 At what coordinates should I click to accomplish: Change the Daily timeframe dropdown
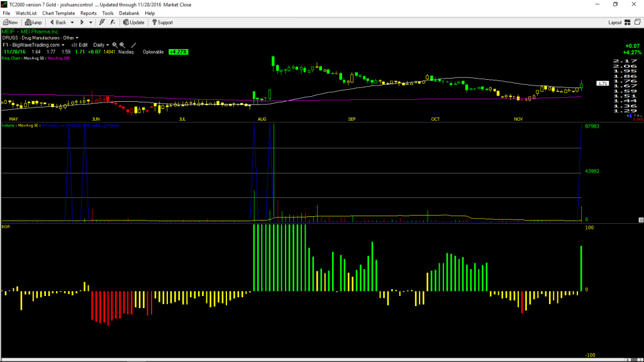pos(101,45)
